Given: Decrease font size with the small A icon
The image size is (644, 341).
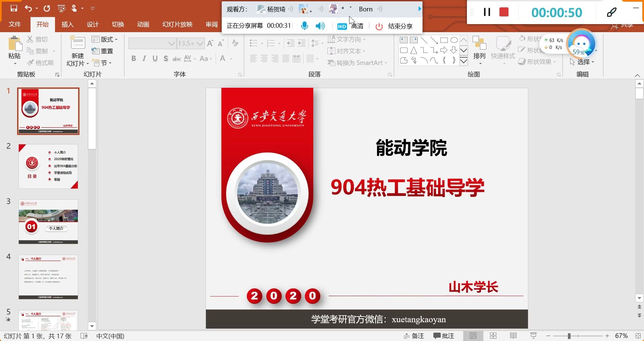Looking at the screenshot, I should coord(221,43).
